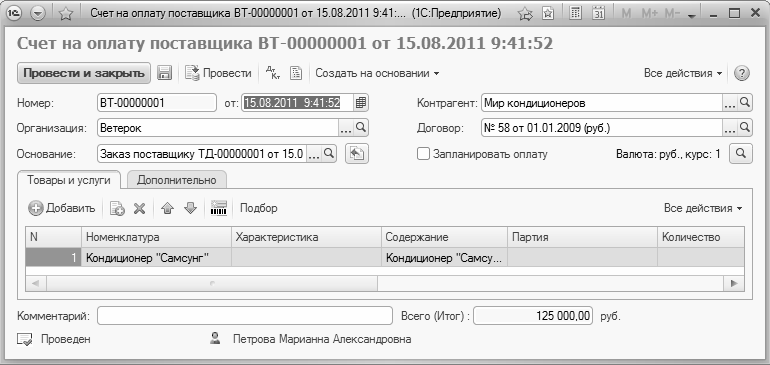Viewport: 770px width, 365px height.
Task: Expand the Создать на основании dropdown
Action: click(377, 73)
